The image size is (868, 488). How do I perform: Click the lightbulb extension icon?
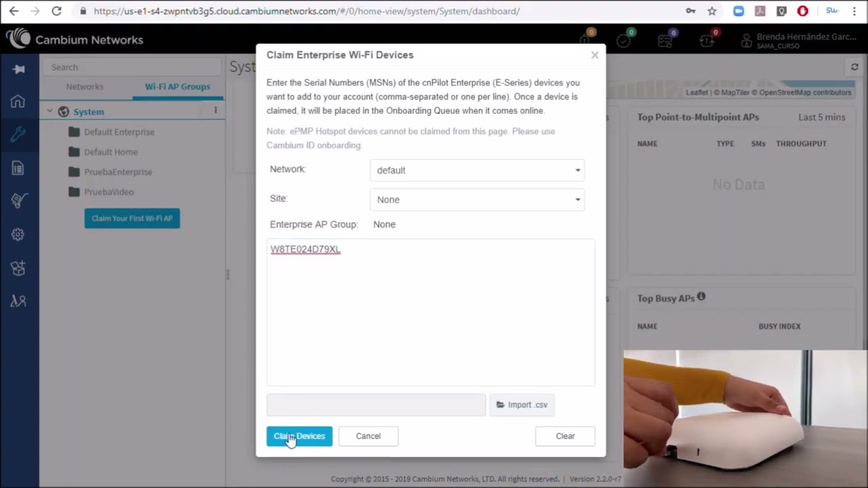tap(781, 11)
